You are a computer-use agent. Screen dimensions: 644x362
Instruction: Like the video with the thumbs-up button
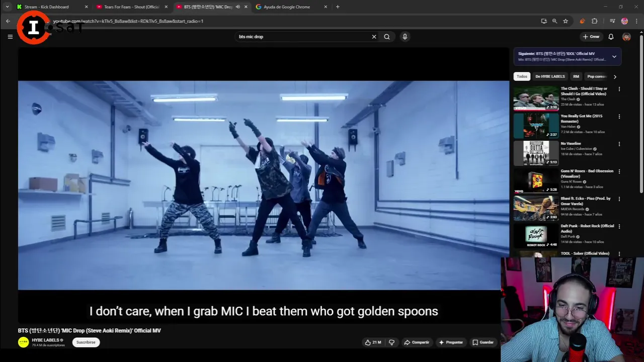373,342
